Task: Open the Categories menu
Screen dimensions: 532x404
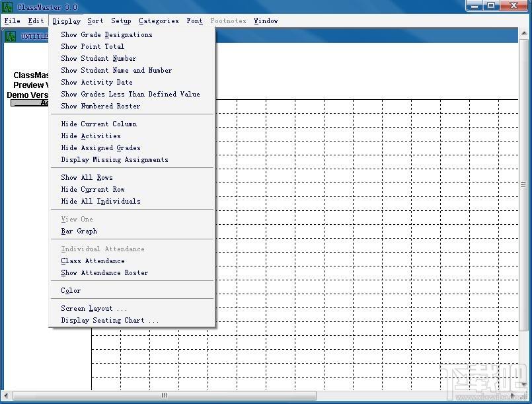Action: tap(159, 20)
